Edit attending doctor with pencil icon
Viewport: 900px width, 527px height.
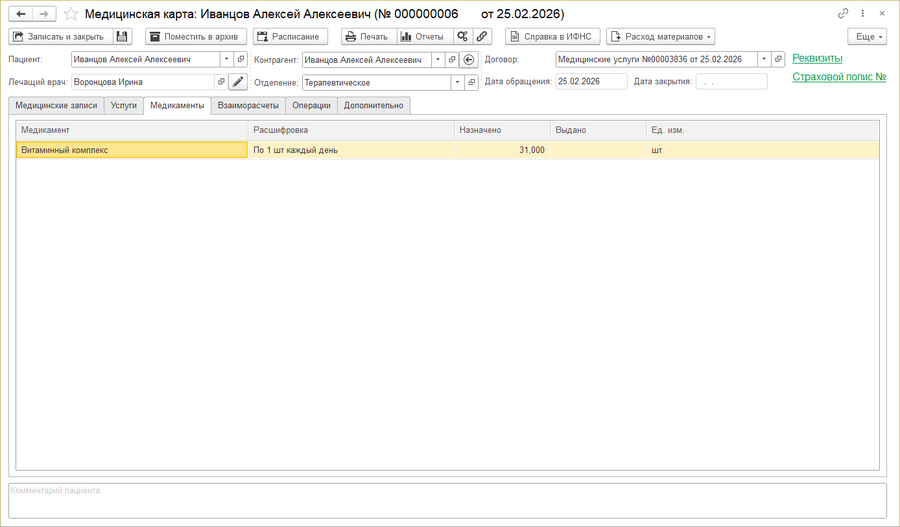[238, 82]
